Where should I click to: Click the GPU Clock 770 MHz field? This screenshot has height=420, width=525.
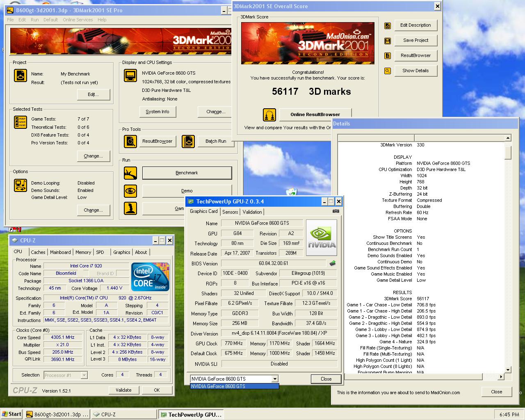coord(234,343)
